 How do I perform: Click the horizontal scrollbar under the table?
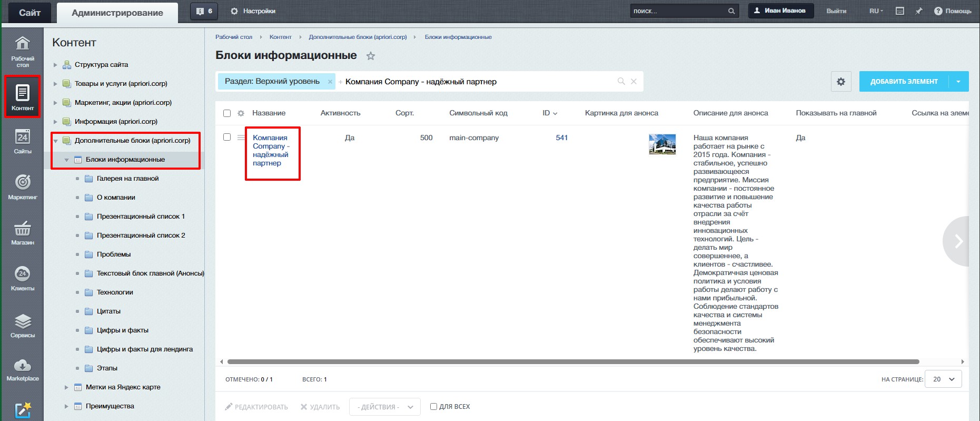(x=573, y=362)
